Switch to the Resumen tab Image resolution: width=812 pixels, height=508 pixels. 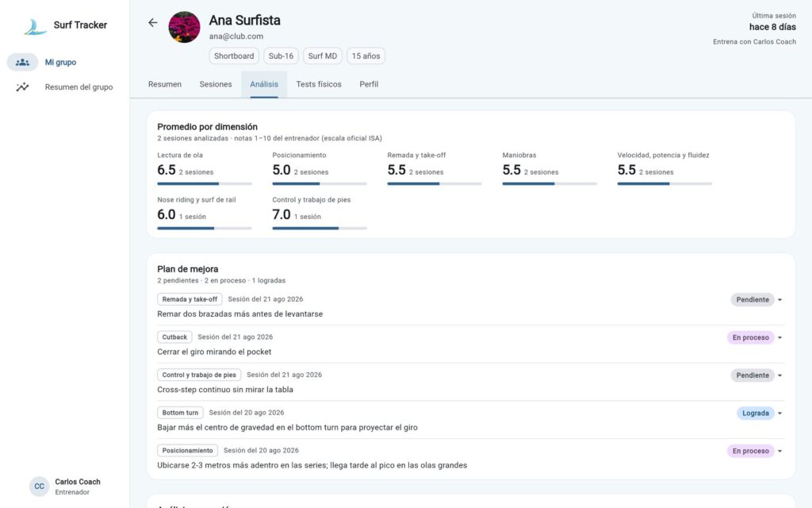pos(165,84)
